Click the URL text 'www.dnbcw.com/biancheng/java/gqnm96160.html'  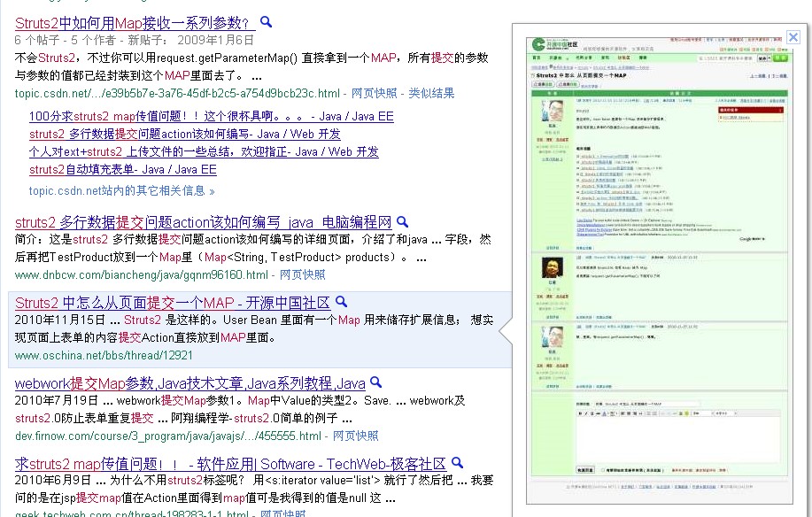click(x=142, y=274)
